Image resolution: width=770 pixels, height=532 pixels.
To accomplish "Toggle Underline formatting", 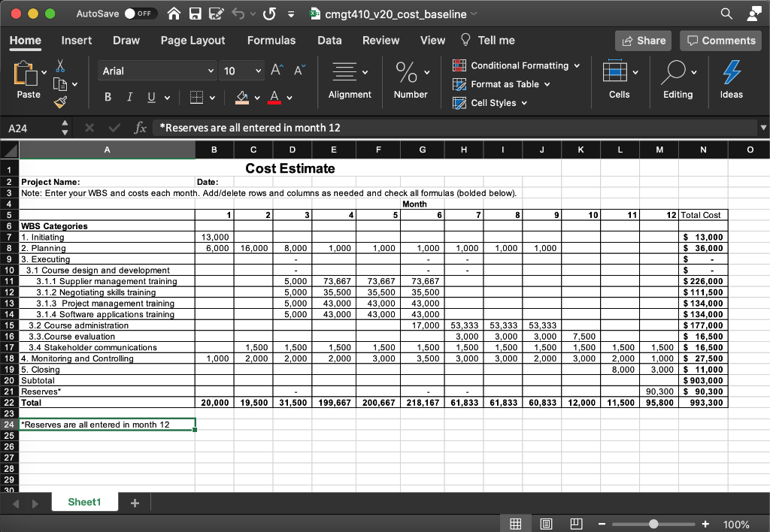I will tap(151, 97).
